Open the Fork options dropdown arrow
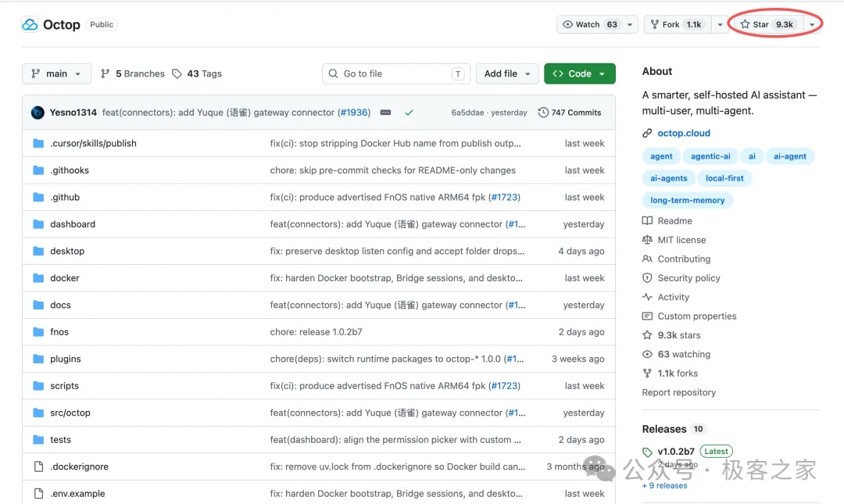844x504 pixels. (x=720, y=25)
